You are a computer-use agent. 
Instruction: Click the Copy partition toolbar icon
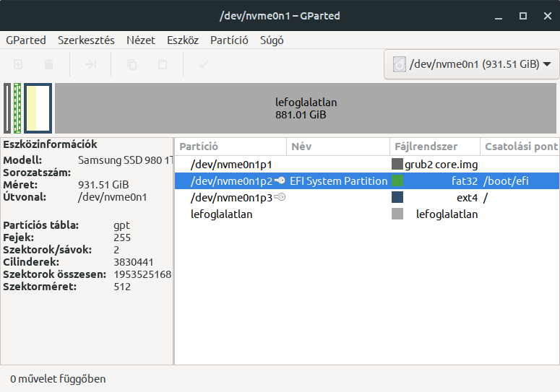click(132, 64)
